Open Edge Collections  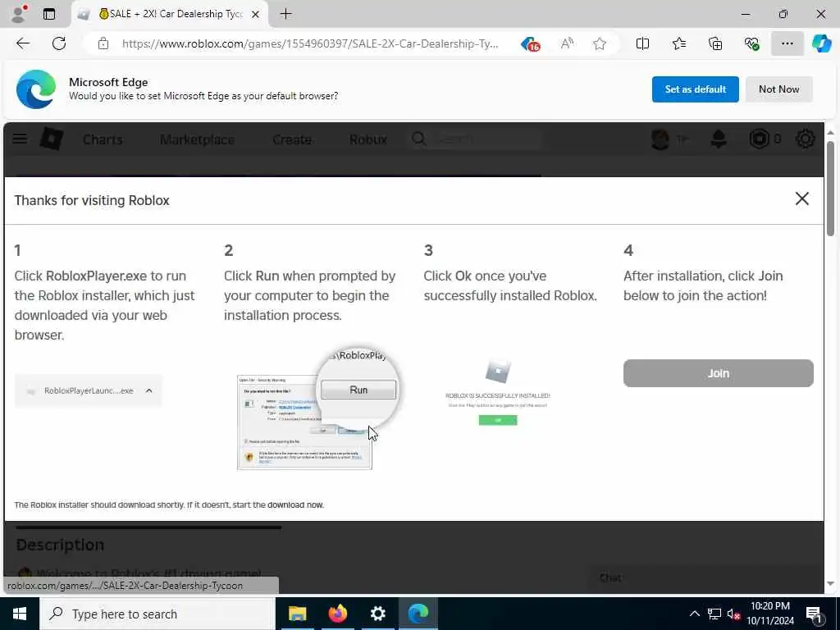(x=715, y=43)
